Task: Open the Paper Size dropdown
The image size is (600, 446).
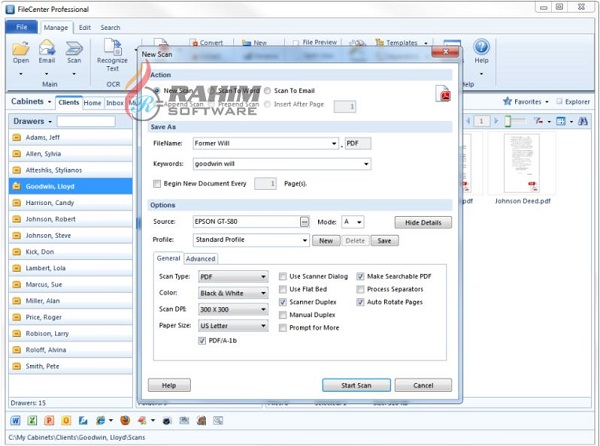Action: (x=263, y=326)
